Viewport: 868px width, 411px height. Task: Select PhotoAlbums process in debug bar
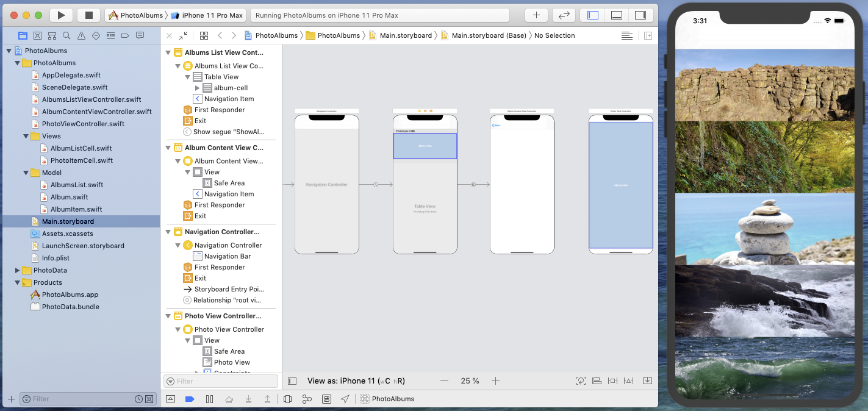[x=387, y=399]
